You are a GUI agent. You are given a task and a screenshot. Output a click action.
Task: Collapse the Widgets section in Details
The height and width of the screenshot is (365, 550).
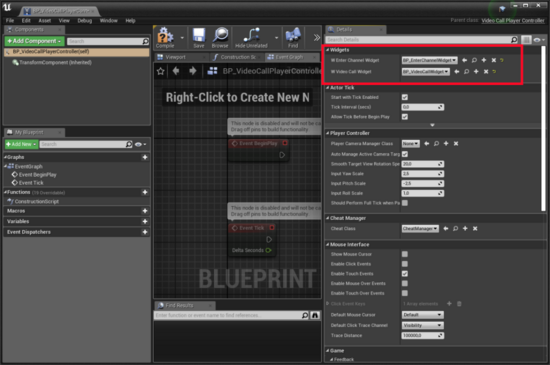click(x=328, y=50)
